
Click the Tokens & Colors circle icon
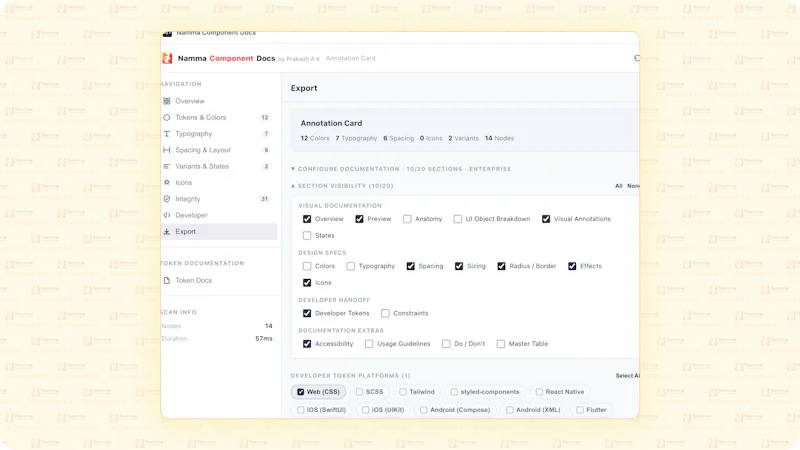point(167,117)
